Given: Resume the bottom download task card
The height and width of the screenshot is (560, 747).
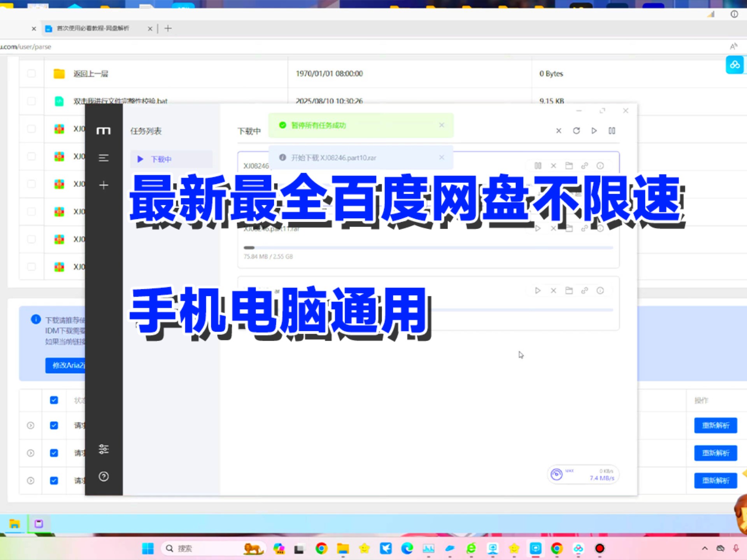Looking at the screenshot, I should pos(538,290).
